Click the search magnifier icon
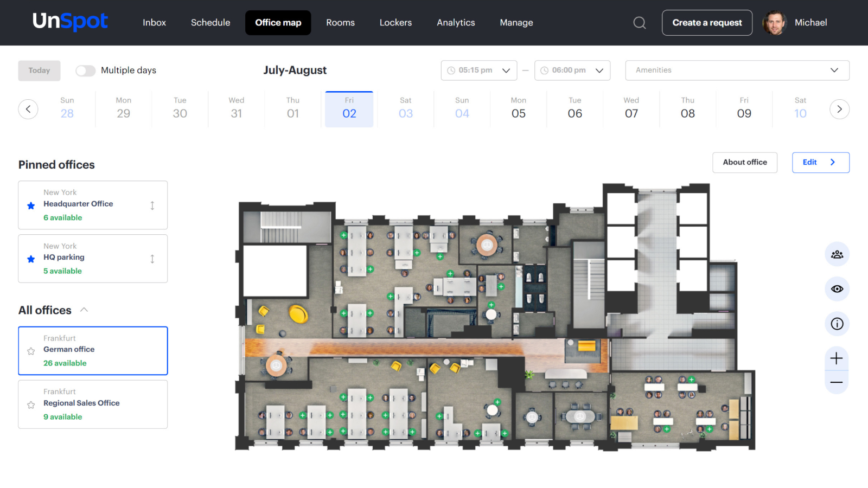The height and width of the screenshot is (488, 868). coord(640,23)
